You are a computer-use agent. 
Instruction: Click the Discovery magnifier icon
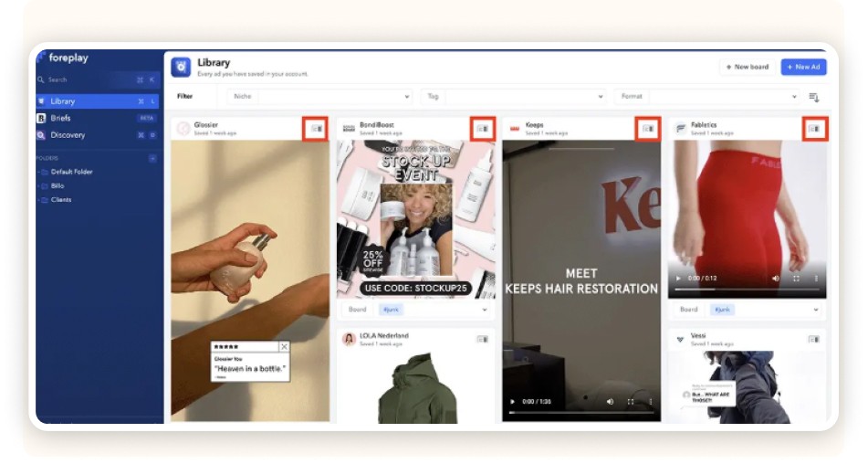(41, 134)
